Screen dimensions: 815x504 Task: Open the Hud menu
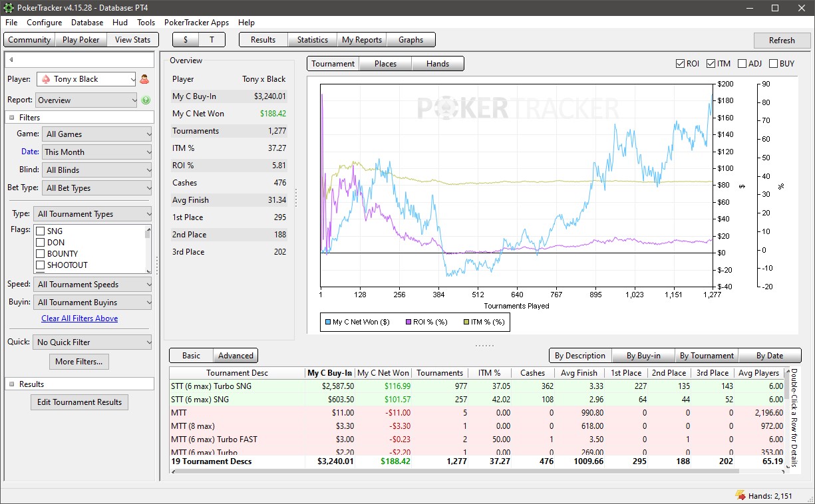120,23
